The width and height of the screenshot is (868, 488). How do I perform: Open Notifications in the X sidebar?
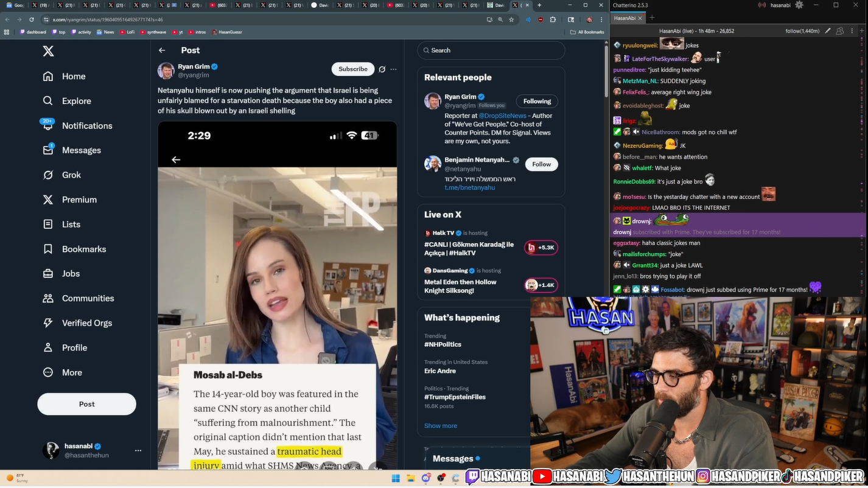click(x=77, y=125)
